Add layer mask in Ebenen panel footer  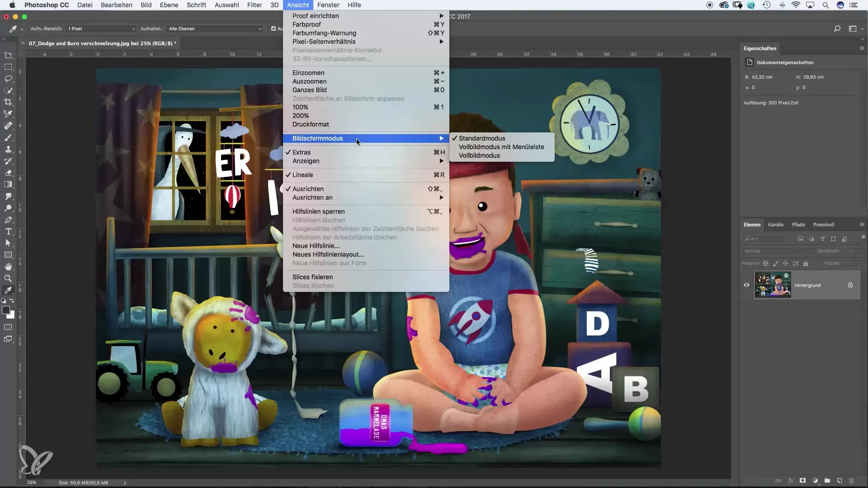(x=802, y=481)
